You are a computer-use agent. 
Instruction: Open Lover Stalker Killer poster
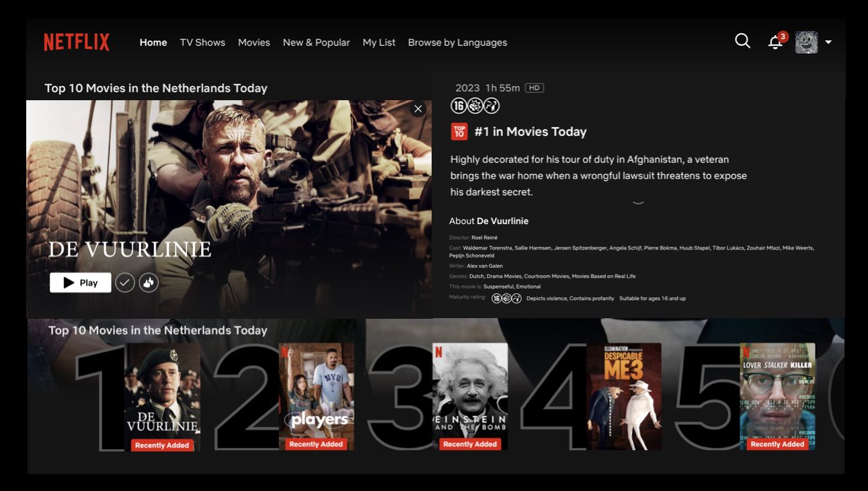(x=777, y=396)
